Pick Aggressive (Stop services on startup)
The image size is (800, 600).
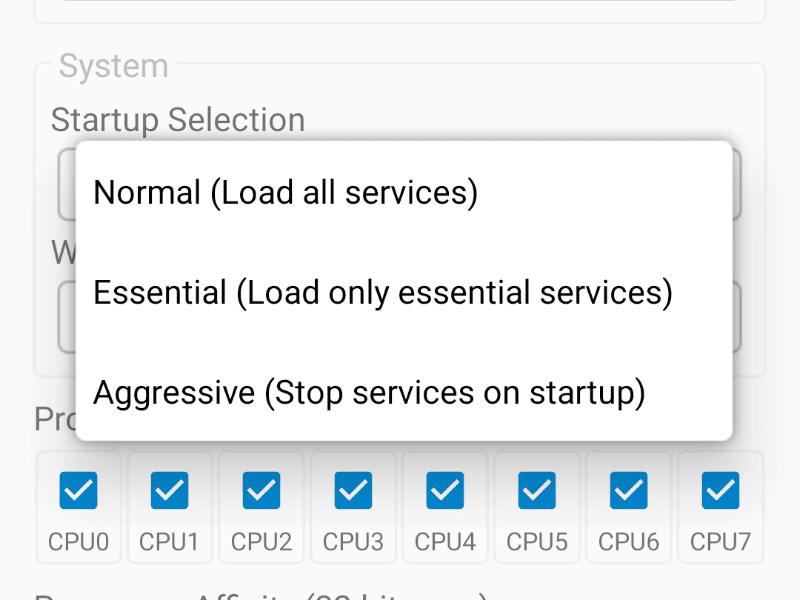click(x=369, y=392)
